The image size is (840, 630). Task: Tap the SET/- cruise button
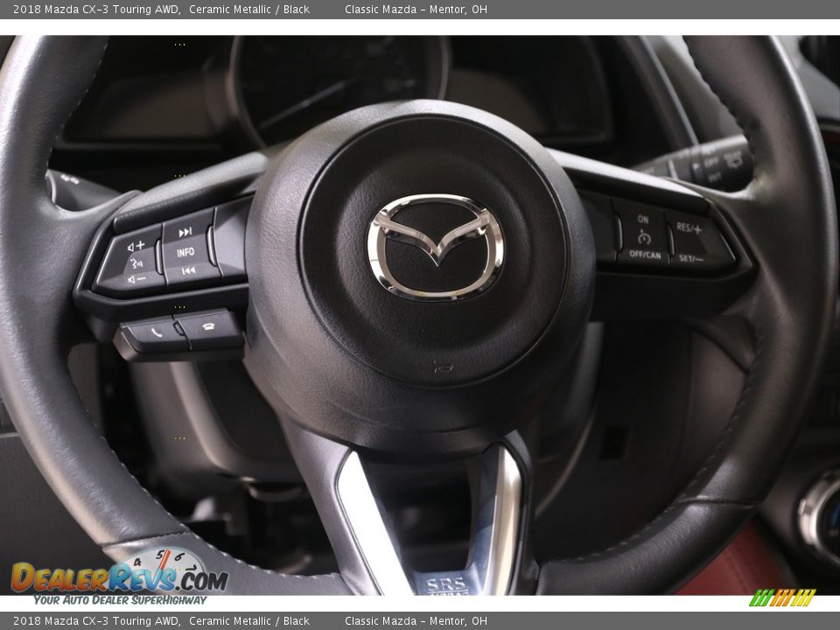point(691,259)
